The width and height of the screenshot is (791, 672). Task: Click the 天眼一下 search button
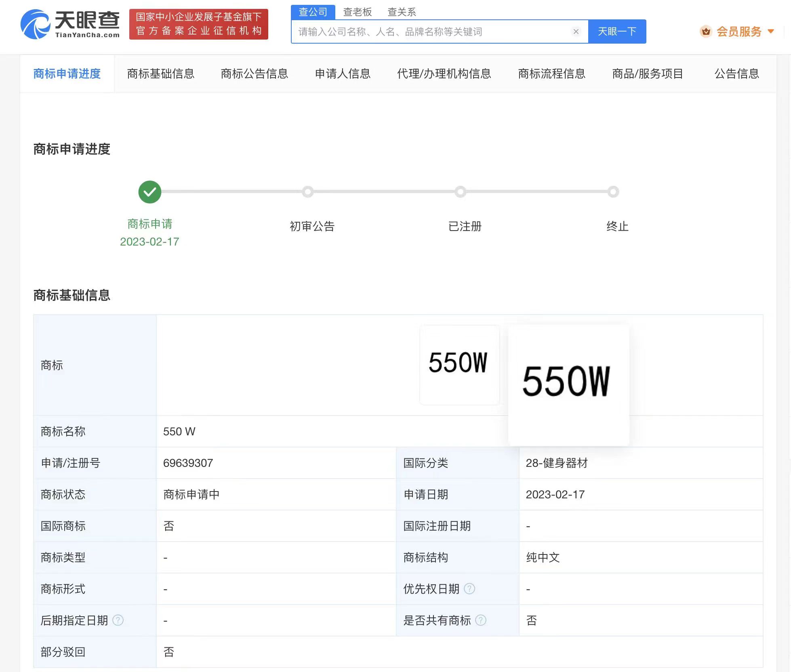pyautogui.click(x=617, y=31)
